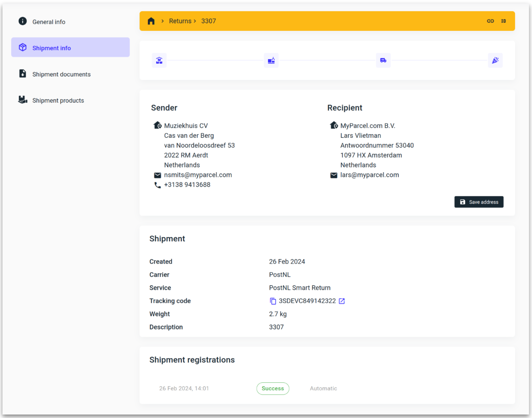Copy the tracking code with copy icon
Image resolution: width=532 pixels, height=418 pixels.
tap(273, 301)
